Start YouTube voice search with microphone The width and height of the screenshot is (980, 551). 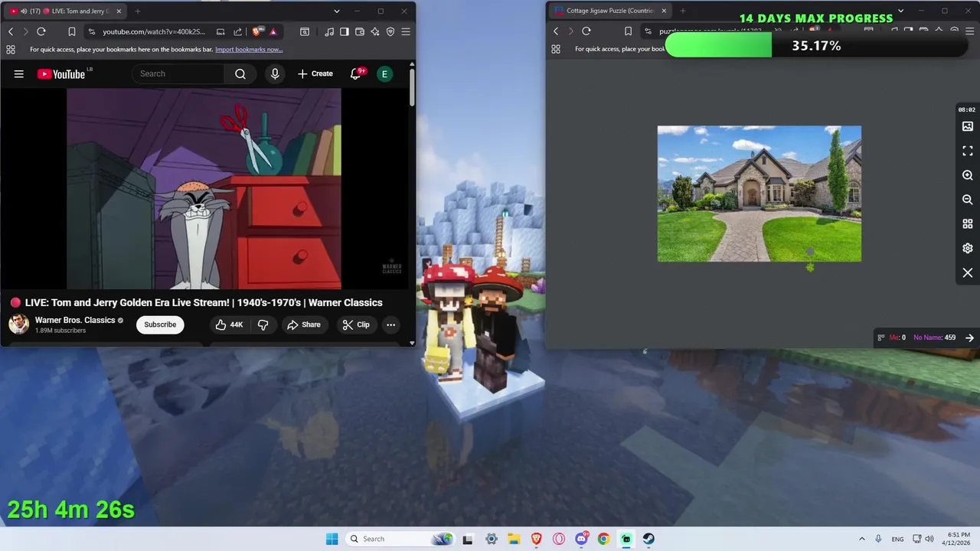275,73
